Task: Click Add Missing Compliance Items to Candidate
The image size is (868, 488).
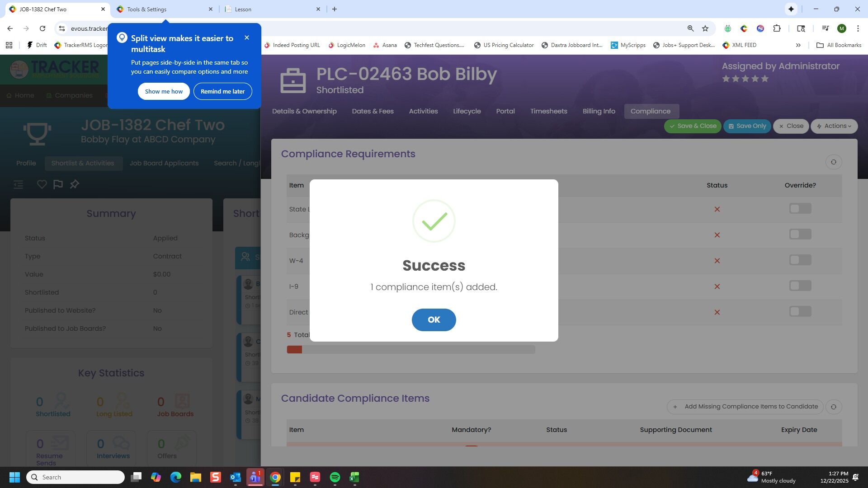Action: (745, 407)
